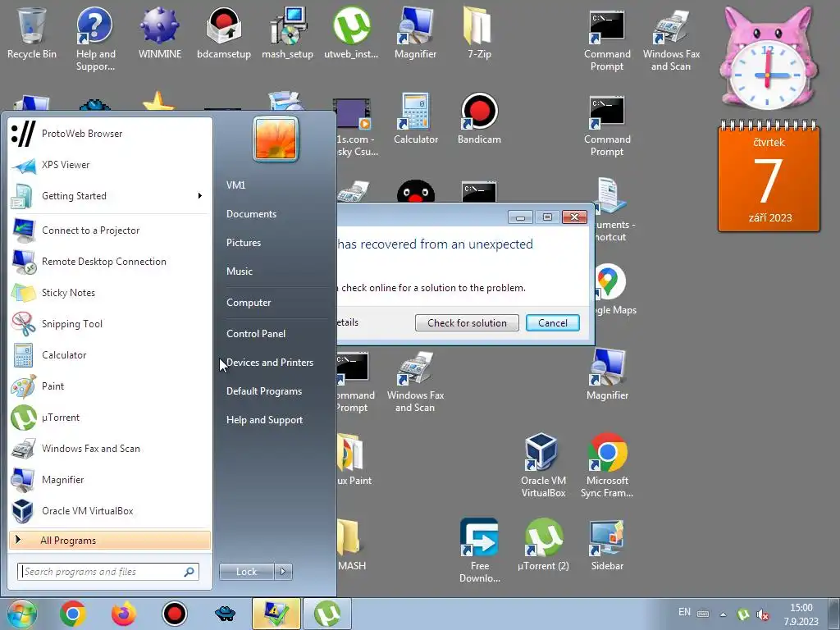Select the 7-Zip desktop folder

coord(479,33)
